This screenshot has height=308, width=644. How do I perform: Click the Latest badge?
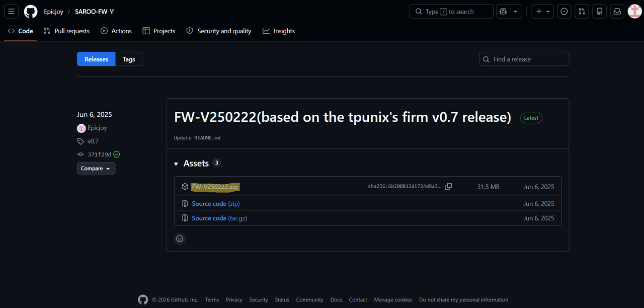tap(531, 118)
